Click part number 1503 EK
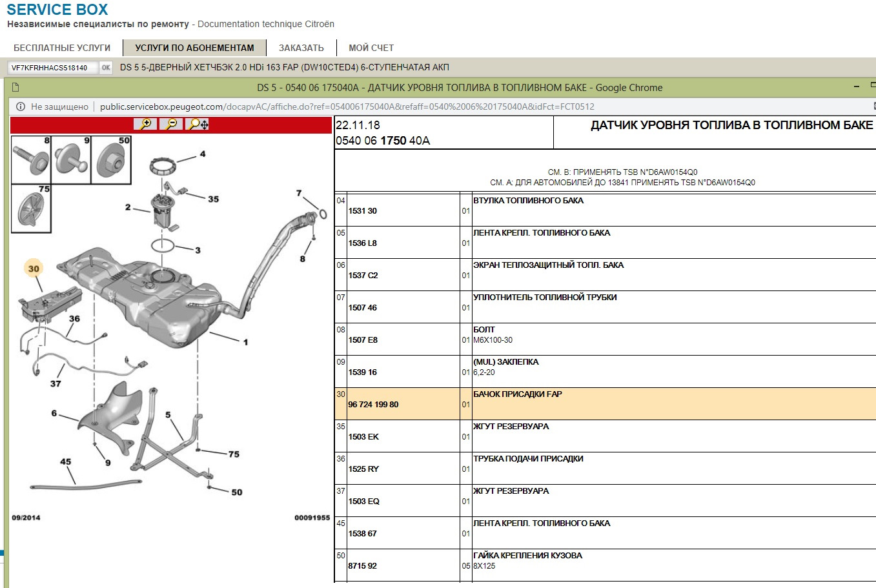Viewport: 876px width, 588px height. (x=363, y=437)
